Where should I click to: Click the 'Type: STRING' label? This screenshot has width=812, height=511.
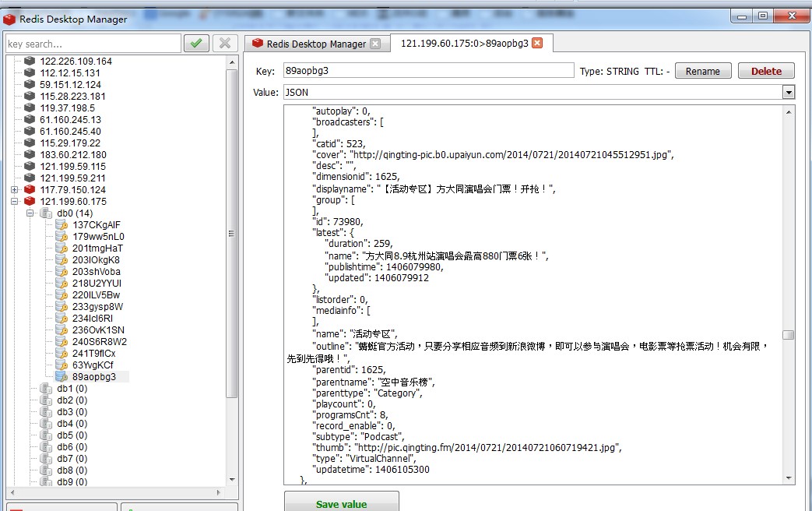[610, 72]
